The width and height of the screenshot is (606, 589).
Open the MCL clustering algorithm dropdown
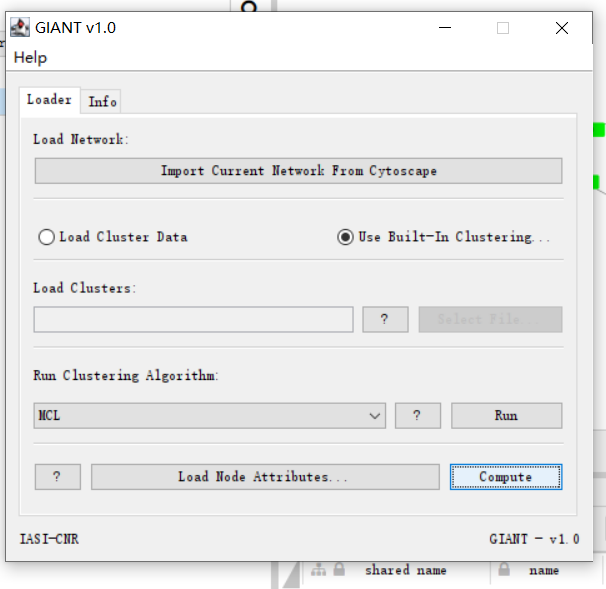[209, 416]
